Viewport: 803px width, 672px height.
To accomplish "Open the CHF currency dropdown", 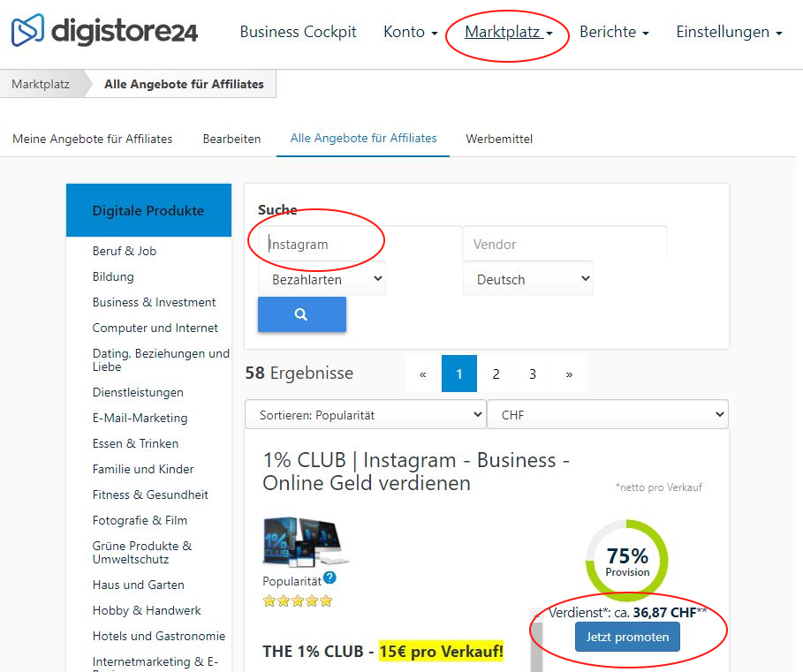I will coord(608,414).
